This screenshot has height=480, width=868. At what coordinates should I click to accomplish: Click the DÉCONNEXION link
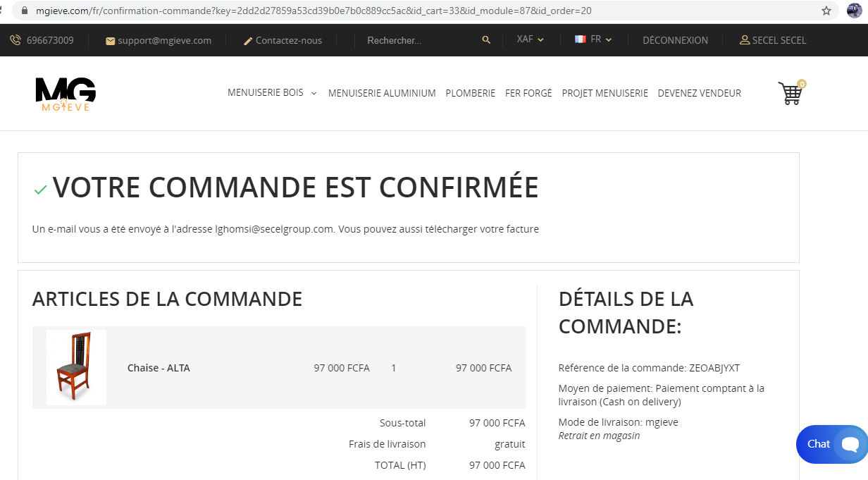tap(676, 40)
